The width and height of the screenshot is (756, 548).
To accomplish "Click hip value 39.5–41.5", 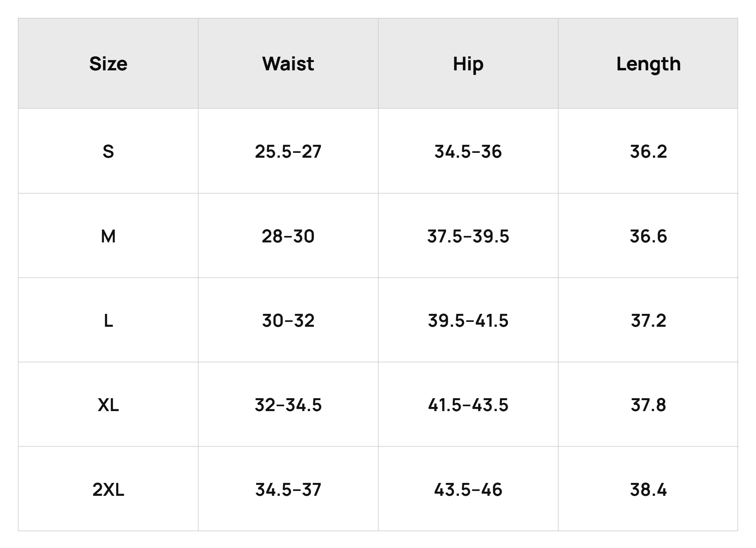I will (468, 321).
